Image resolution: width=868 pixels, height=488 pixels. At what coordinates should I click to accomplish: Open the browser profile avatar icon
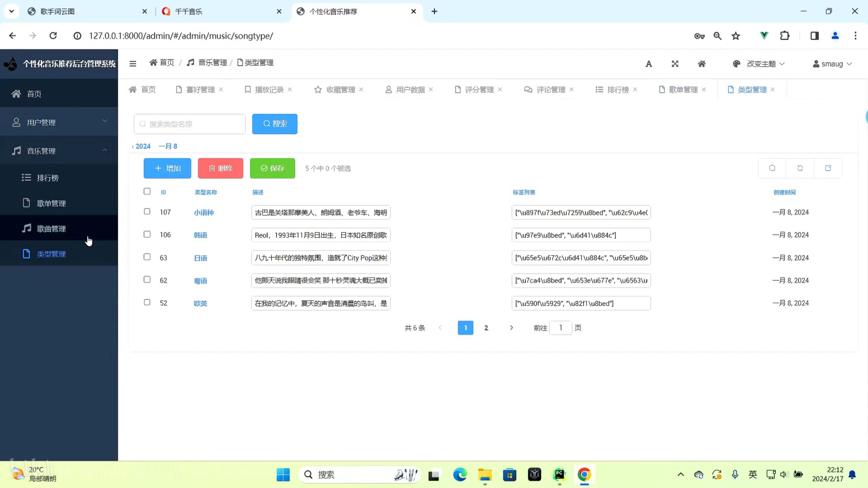835,36
